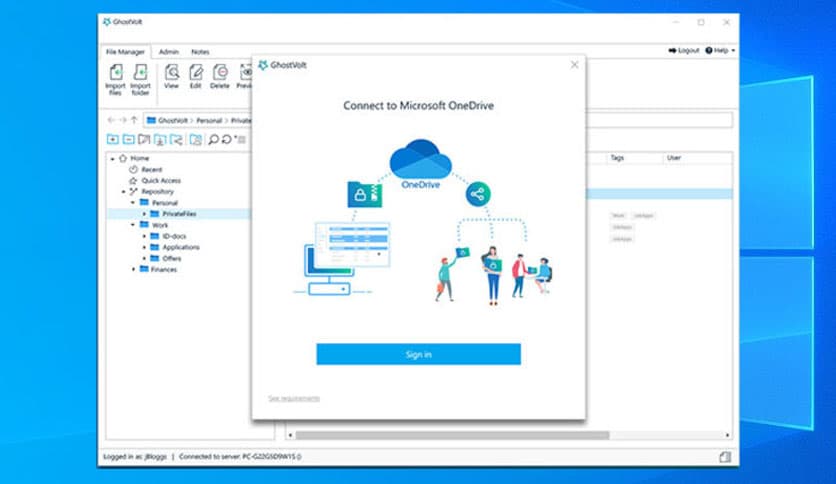The height and width of the screenshot is (484, 836).
Task: Click the Sign in button
Action: (419, 354)
